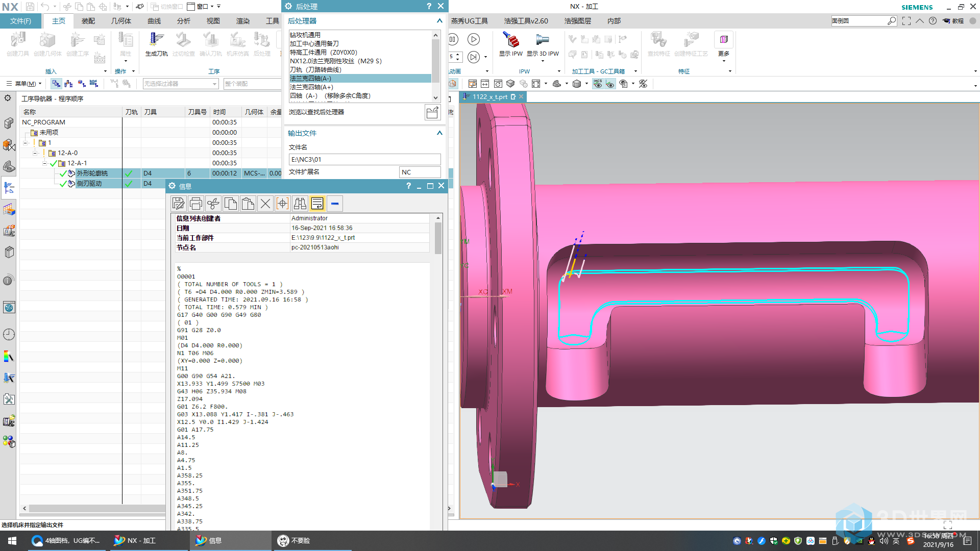Print the information window contents
Image resolution: width=980 pixels, height=551 pixels.
pyautogui.click(x=196, y=204)
